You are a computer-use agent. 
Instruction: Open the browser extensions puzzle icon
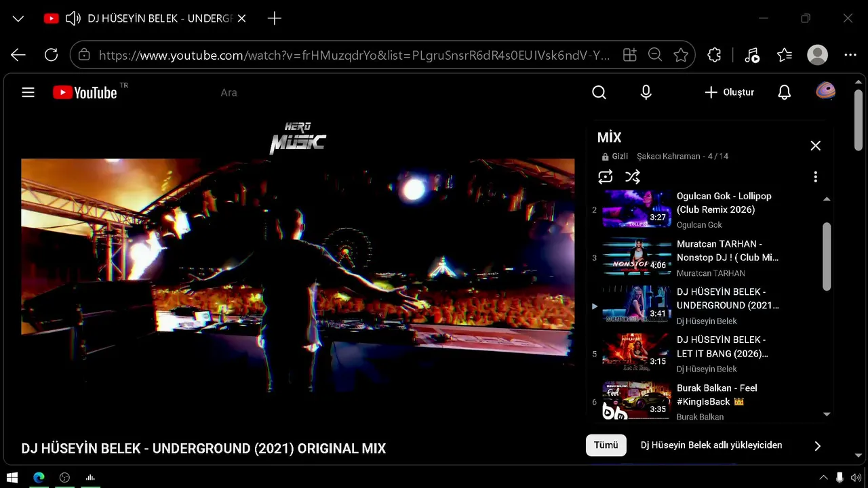point(714,55)
